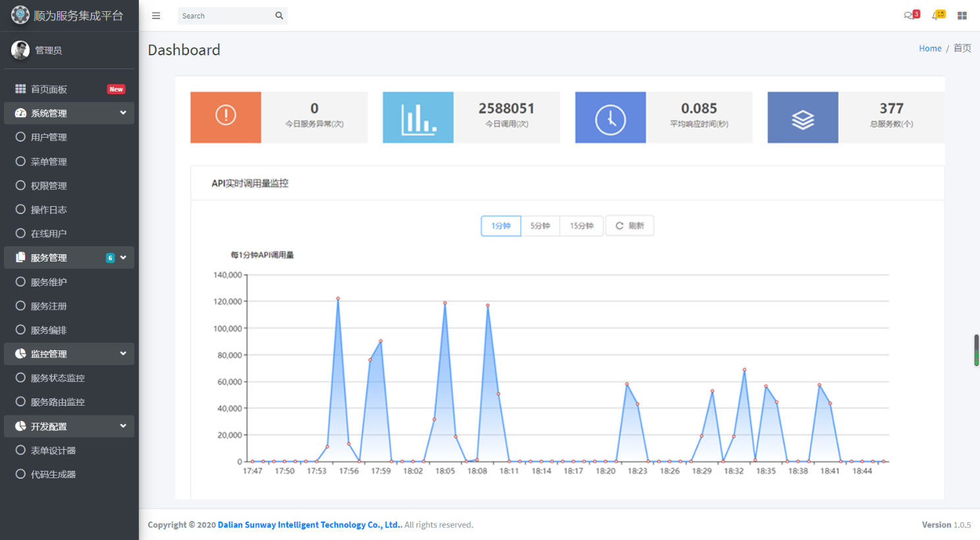Click the circle icon beside 代码生成器
The height and width of the screenshot is (540, 980).
click(x=20, y=474)
